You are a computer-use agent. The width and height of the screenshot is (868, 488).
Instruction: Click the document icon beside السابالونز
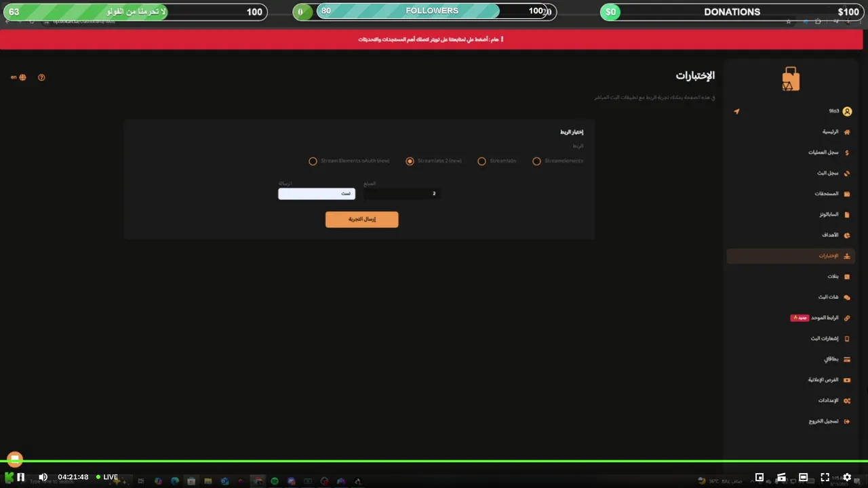(847, 214)
